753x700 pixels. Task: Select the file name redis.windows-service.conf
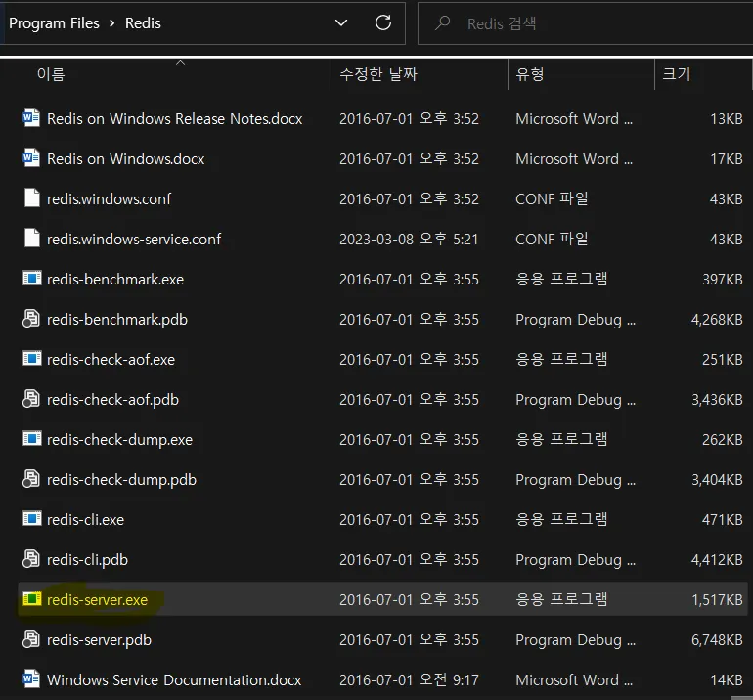click(x=134, y=239)
